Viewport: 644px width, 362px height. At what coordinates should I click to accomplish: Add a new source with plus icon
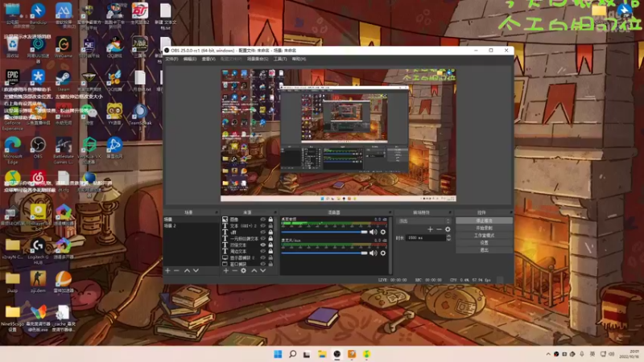click(226, 270)
